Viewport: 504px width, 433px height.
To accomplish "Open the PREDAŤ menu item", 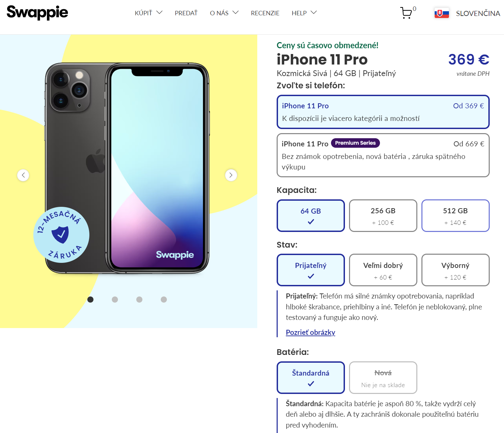I will pos(186,13).
